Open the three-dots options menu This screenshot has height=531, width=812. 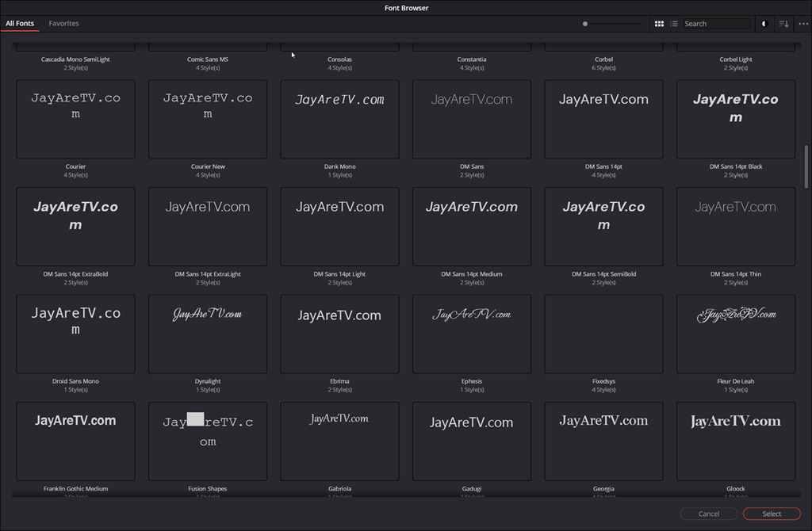[802, 24]
